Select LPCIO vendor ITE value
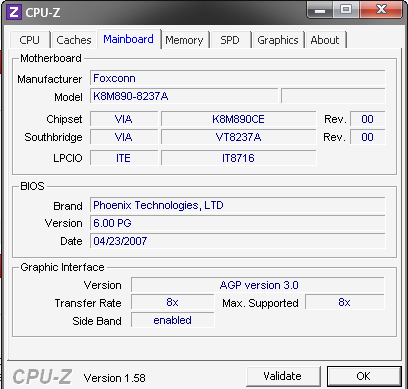The image size is (408, 389). tap(124, 158)
